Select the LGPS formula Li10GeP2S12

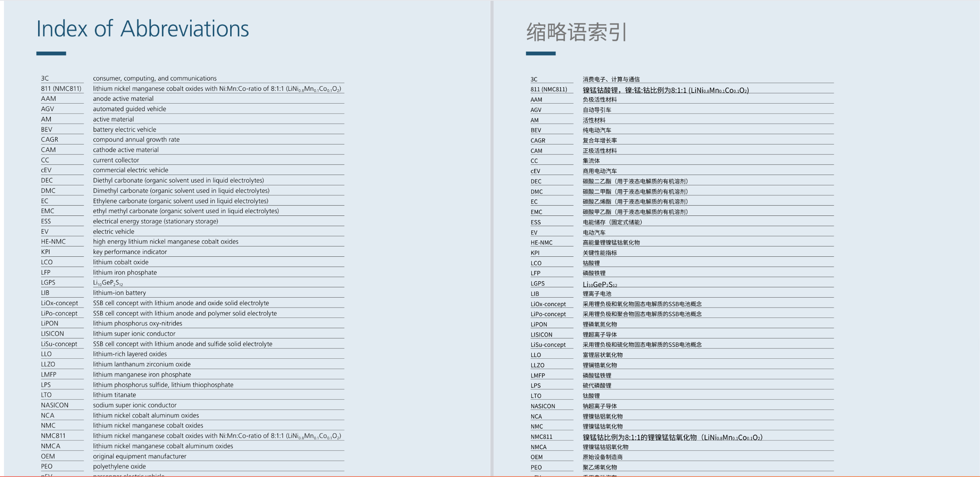point(108,283)
